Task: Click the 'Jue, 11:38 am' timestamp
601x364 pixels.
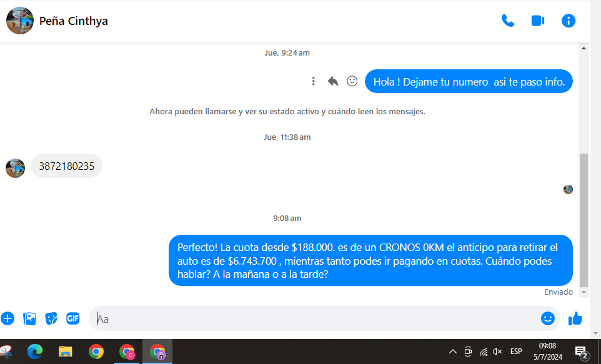Action: (x=287, y=137)
